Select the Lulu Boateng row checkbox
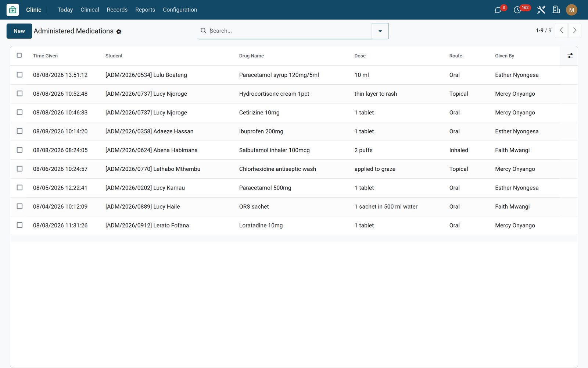Viewport: 588px width, 368px height. (x=19, y=75)
